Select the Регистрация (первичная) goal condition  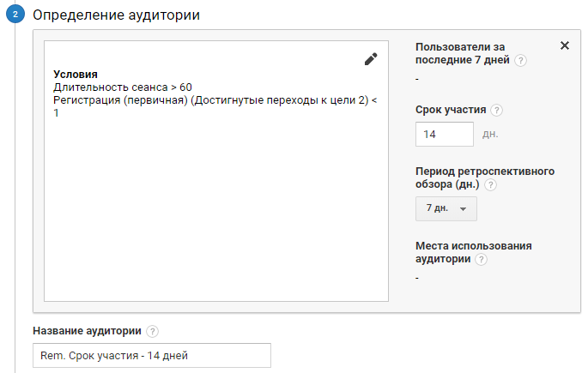(215, 106)
